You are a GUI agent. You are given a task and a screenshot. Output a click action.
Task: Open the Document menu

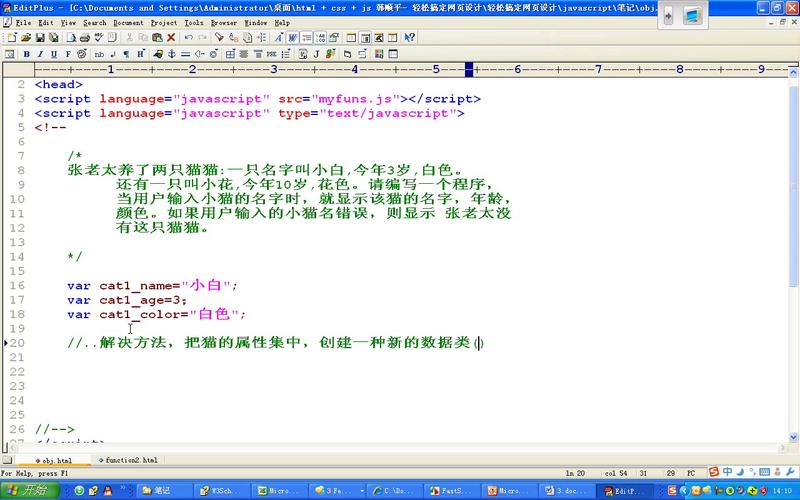pos(128,23)
